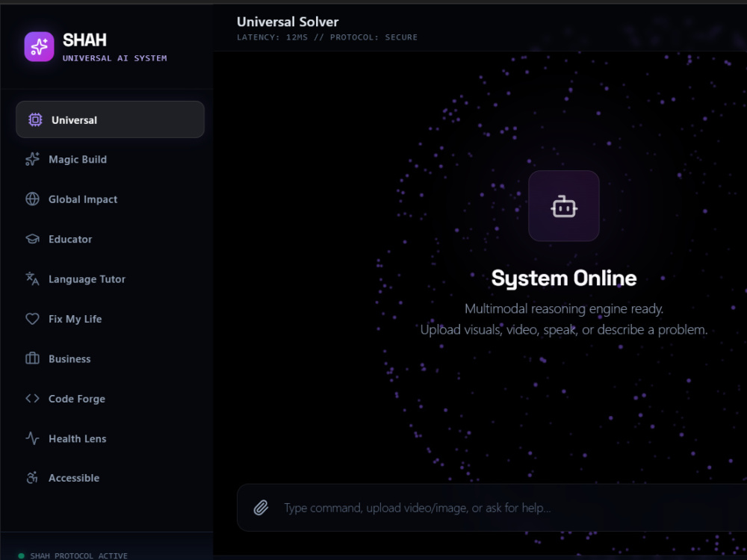The width and height of the screenshot is (747, 560).
Task: Open the Educator mode label
Action: (70, 240)
